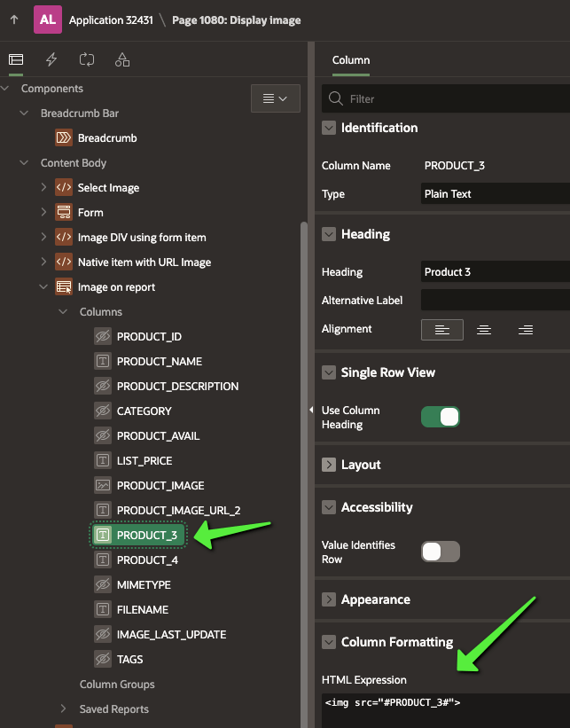Switch to the Processing tab icon
Screen dimensions: 570x728
[x=86, y=59]
